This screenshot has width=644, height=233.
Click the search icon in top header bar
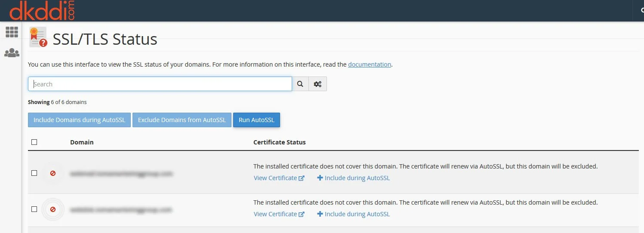641,11
